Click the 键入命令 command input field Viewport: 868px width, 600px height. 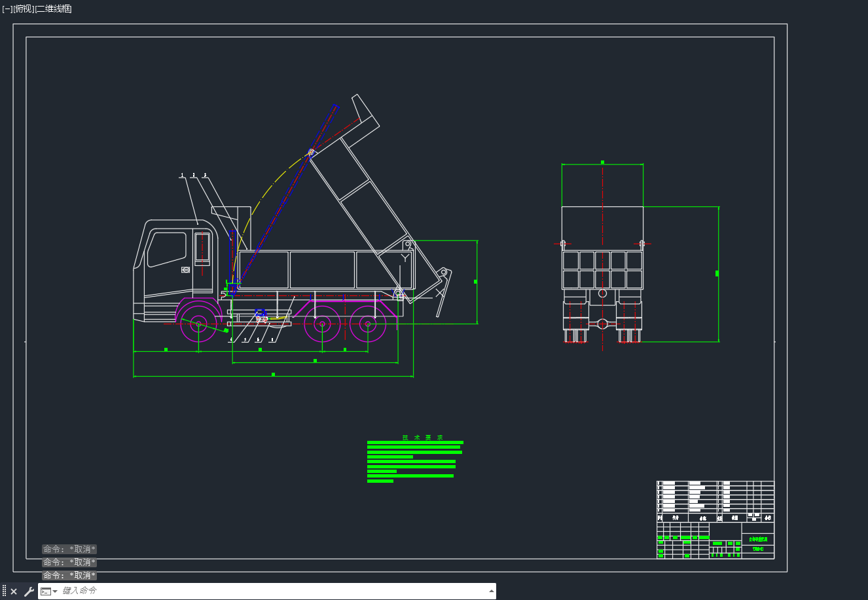point(274,591)
